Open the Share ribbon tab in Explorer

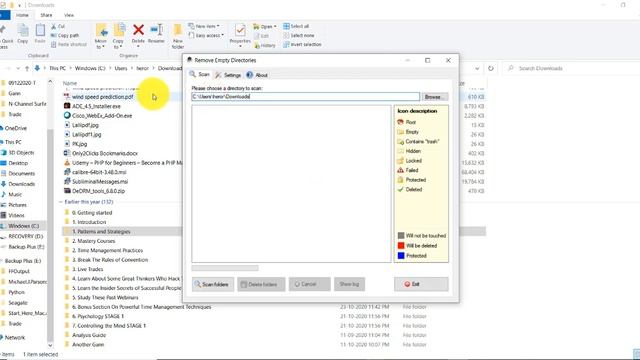coord(46,15)
